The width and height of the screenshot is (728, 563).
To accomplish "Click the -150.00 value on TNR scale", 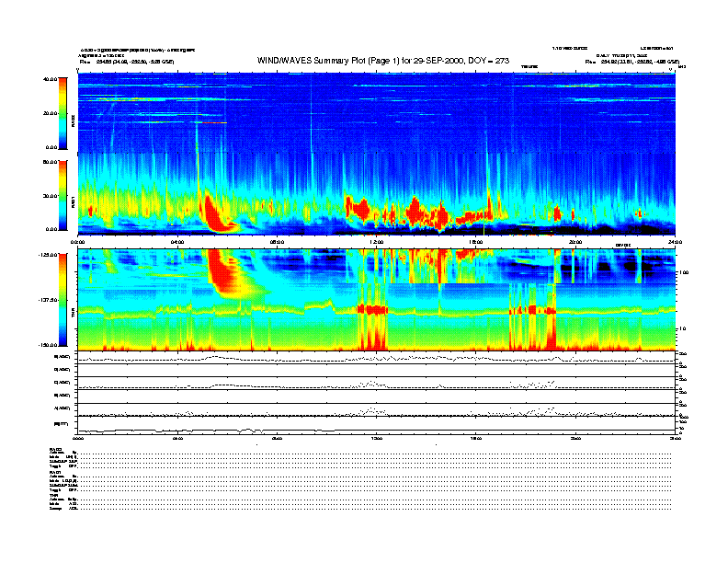I will coord(48,345).
